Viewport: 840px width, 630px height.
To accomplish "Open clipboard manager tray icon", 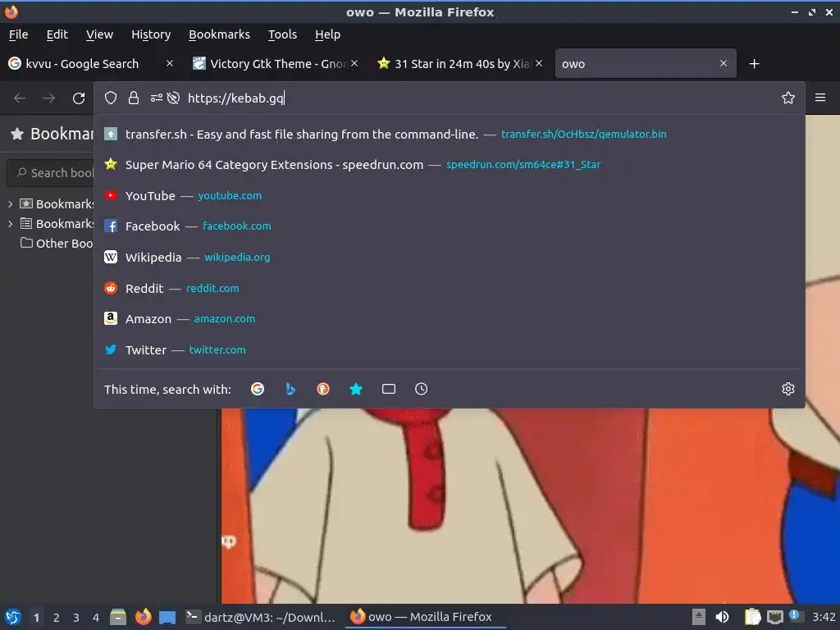I will tap(752, 617).
